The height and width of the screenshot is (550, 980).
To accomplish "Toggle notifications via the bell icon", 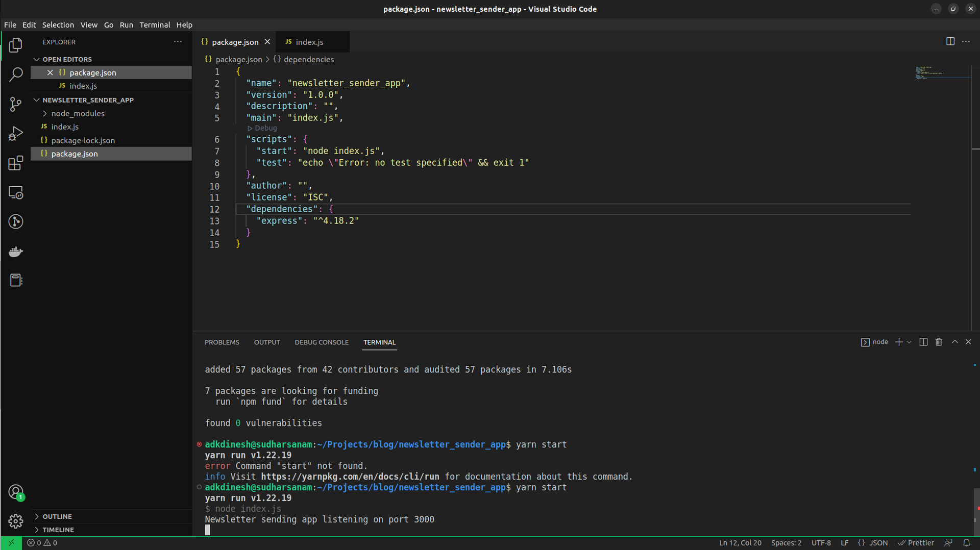I will [x=967, y=542].
